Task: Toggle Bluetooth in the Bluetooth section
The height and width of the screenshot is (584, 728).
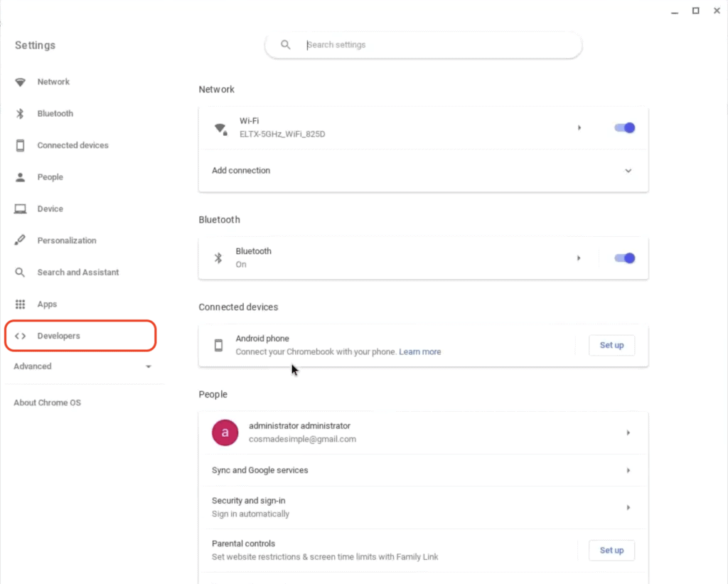Action: tap(623, 258)
